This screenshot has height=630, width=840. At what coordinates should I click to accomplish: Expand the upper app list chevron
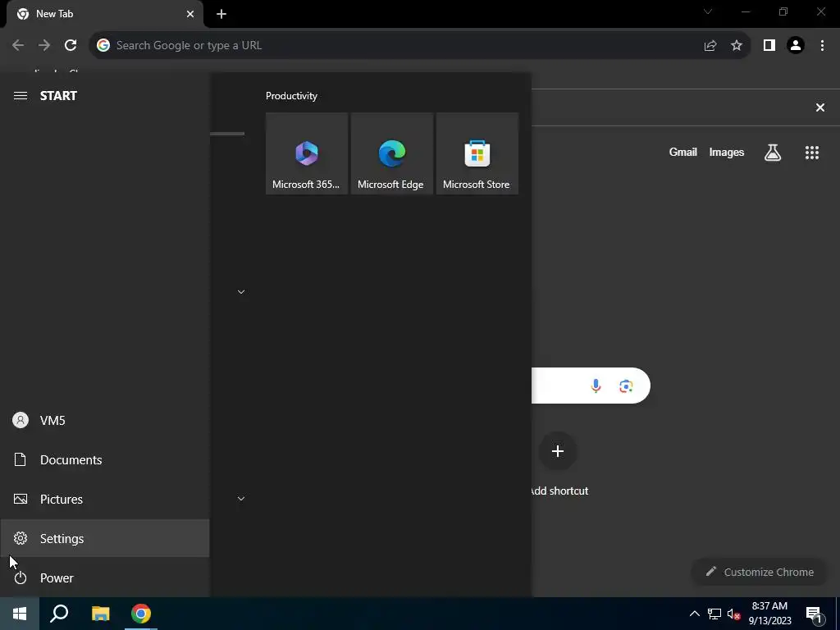pos(241,292)
